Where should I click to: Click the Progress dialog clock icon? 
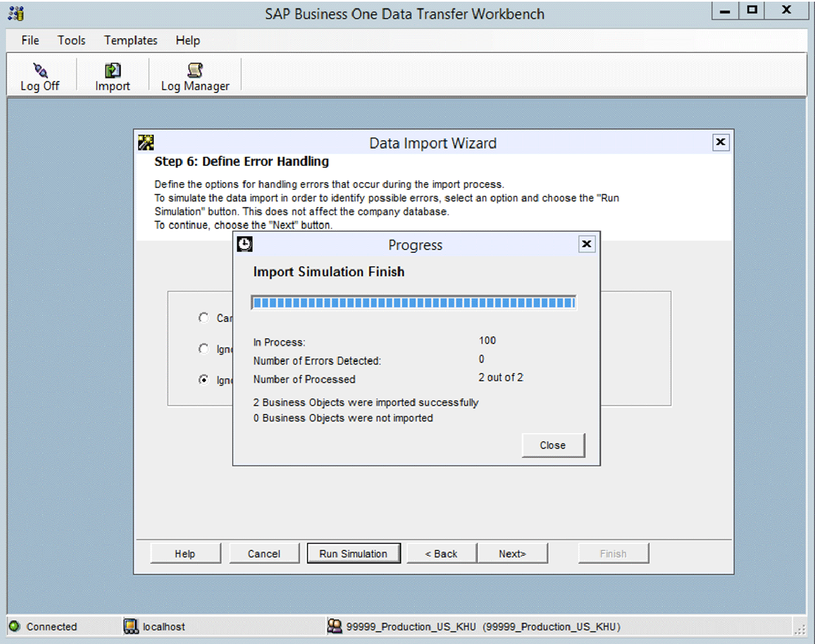[245, 244]
